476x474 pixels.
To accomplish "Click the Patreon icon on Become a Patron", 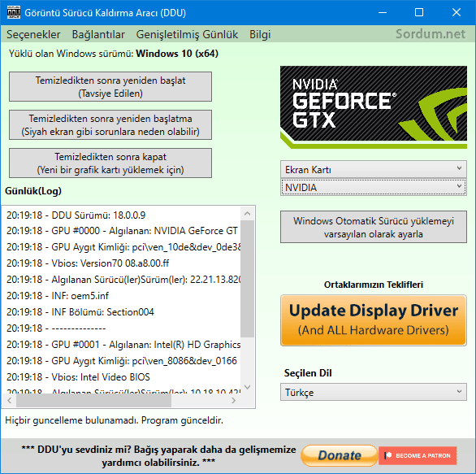I will click(x=387, y=455).
